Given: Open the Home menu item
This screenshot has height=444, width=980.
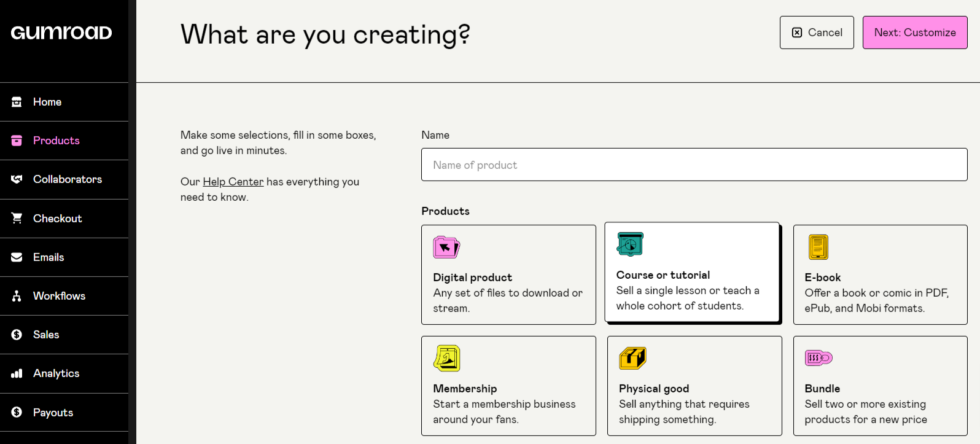Looking at the screenshot, I should tap(64, 102).
